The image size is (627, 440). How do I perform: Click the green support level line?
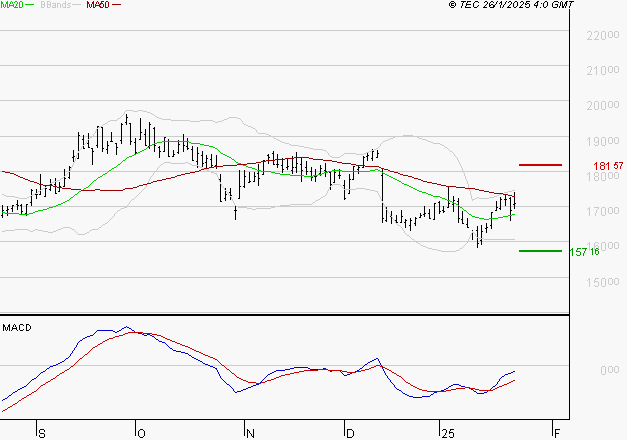coord(540,251)
